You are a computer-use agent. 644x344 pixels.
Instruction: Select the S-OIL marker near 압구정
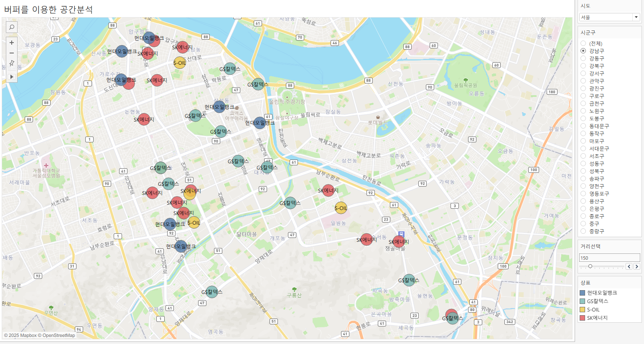click(180, 63)
